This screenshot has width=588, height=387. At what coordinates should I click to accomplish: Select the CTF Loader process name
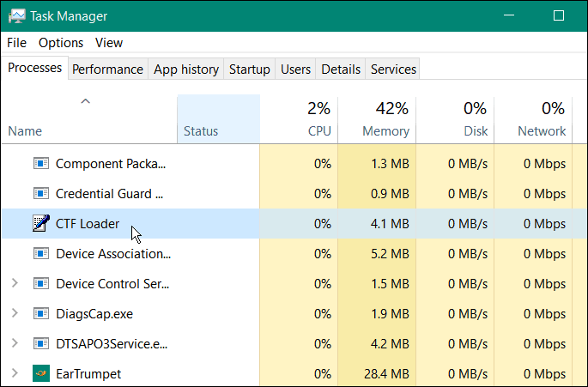click(x=88, y=224)
